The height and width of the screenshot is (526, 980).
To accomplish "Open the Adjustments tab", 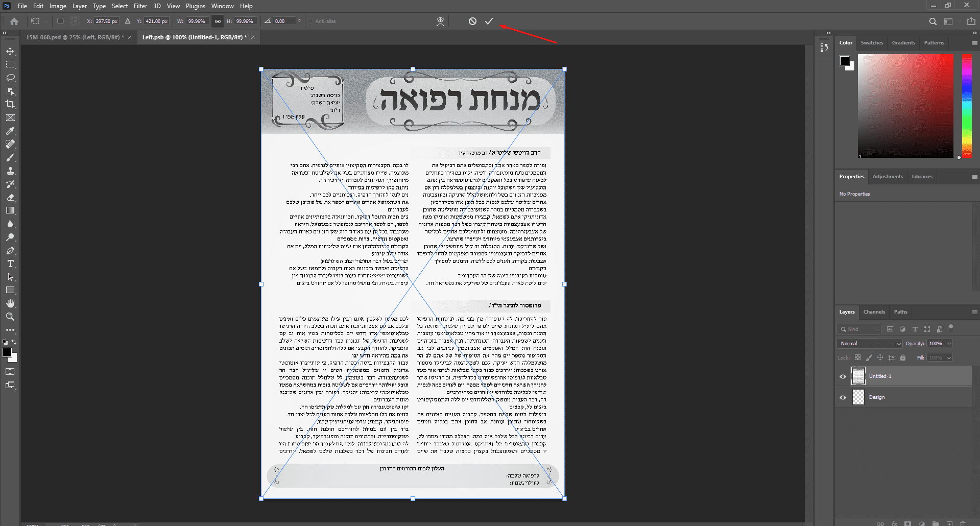I will click(x=888, y=177).
